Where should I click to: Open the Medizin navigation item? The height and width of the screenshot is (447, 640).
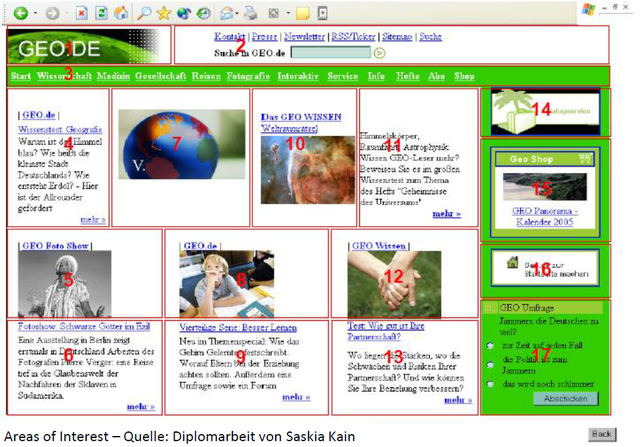tap(113, 76)
